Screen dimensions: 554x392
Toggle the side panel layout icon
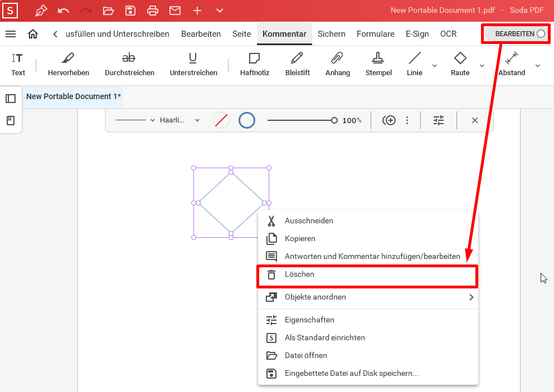(11, 99)
